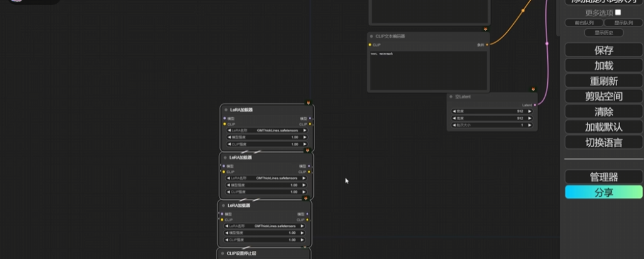Click the yellow CLIP input port on CLIP文本编码器
644x259 pixels.
coord(370,45)
